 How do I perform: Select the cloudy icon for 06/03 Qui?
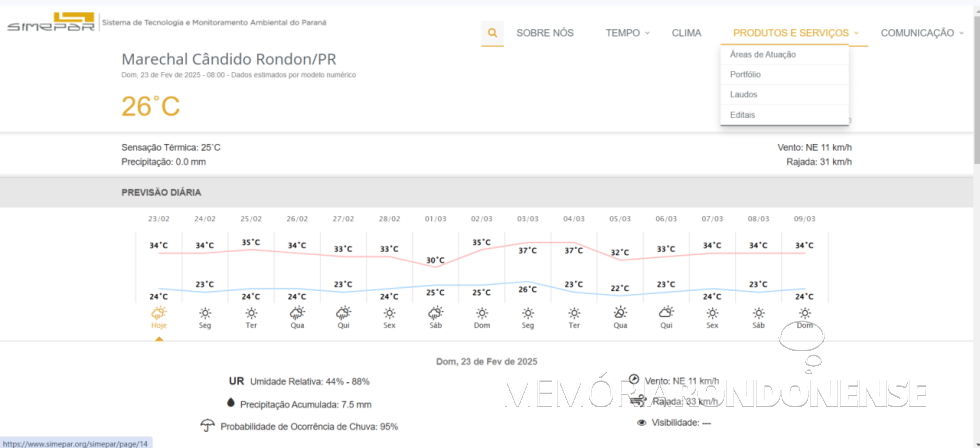tap(666, 313)
